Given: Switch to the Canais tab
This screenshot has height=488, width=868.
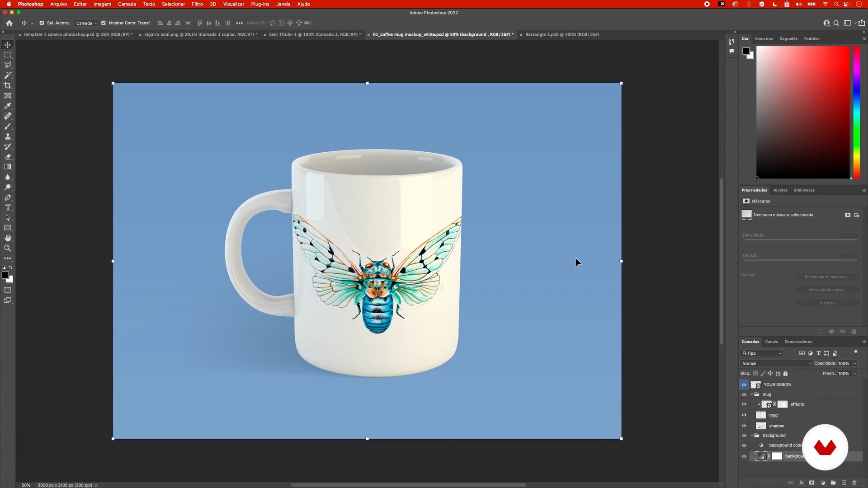Looking at the screenshot, I should (x=771, y=342).
